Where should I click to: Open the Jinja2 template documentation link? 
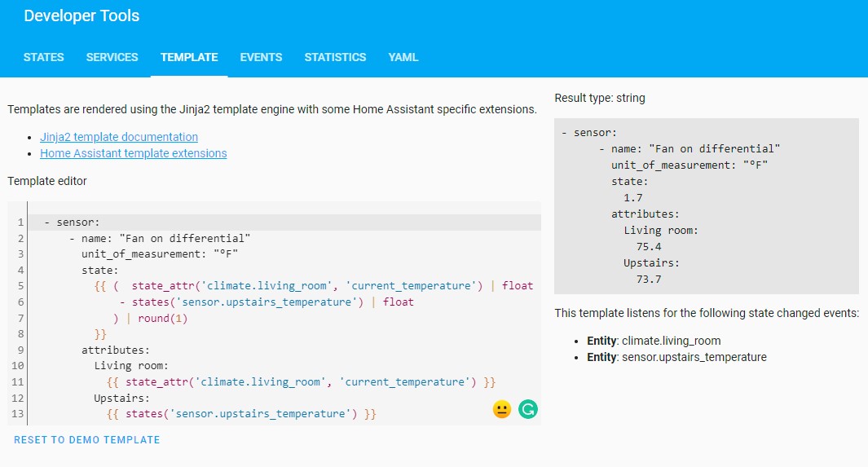click(119, 137)
